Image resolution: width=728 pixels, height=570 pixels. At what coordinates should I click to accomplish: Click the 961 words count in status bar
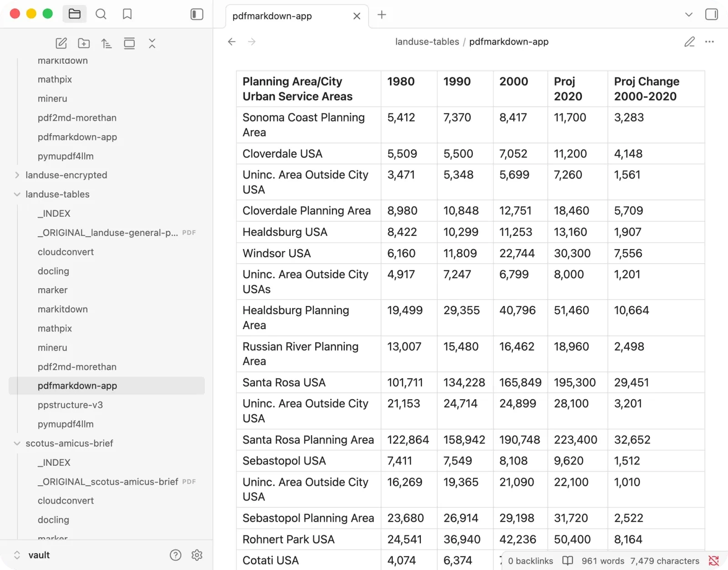pyautogui.click(x=603, y=561)
